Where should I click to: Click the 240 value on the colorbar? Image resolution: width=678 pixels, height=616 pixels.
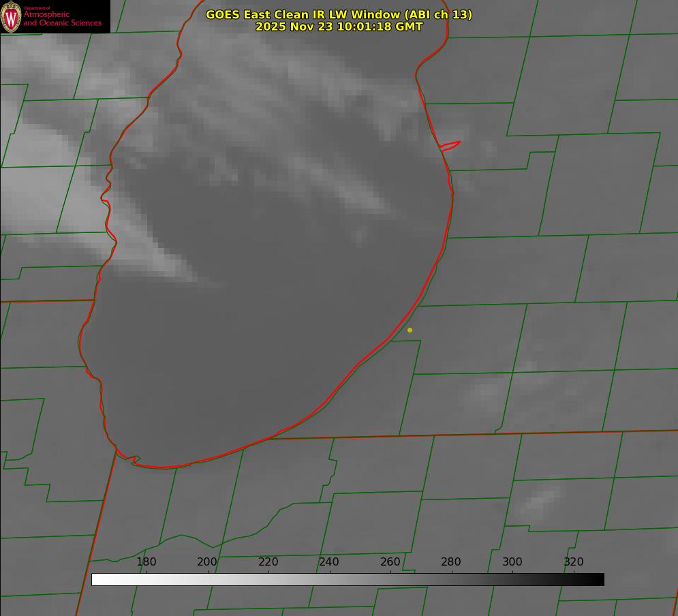[x=329, y=562]
